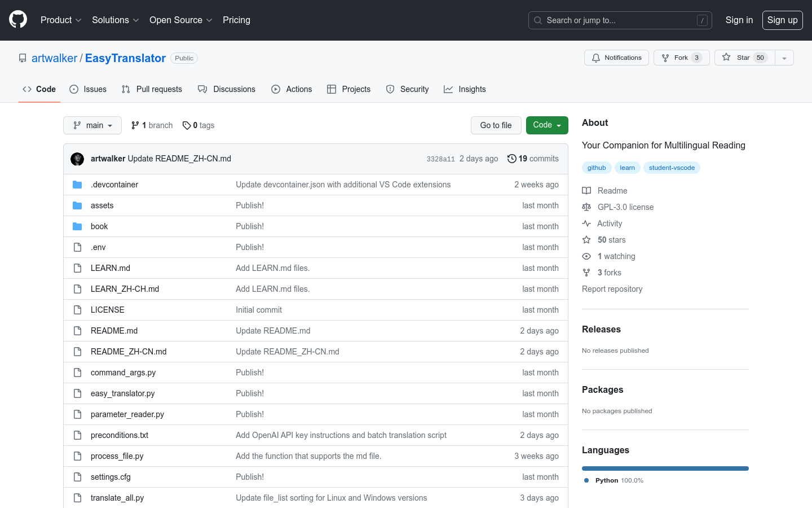The width and height of the screenshot is (812, 508).
Task: Click in the Search or jump to field
Action: click(620, 20)
